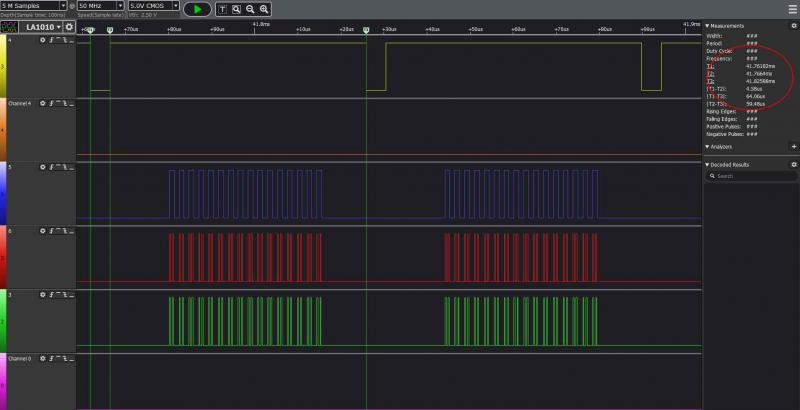Open the 50 MHz sample rate dropdown
Screen dimensions: 800x410
[100, 6]
